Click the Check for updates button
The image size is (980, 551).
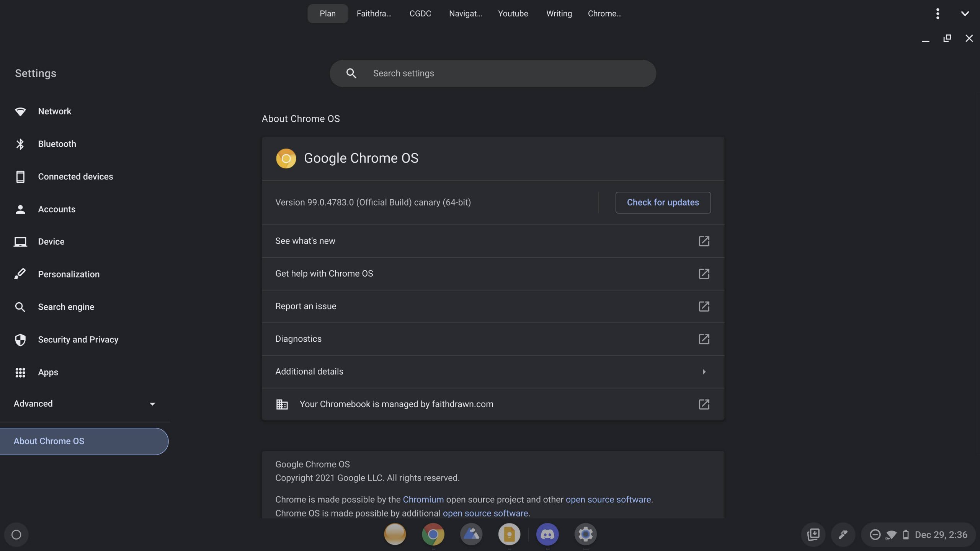click(663, 202)
